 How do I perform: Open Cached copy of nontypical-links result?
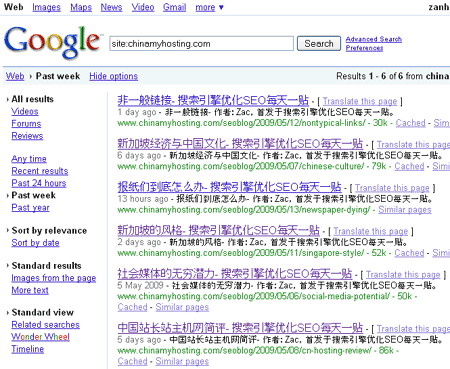[410, 123]
